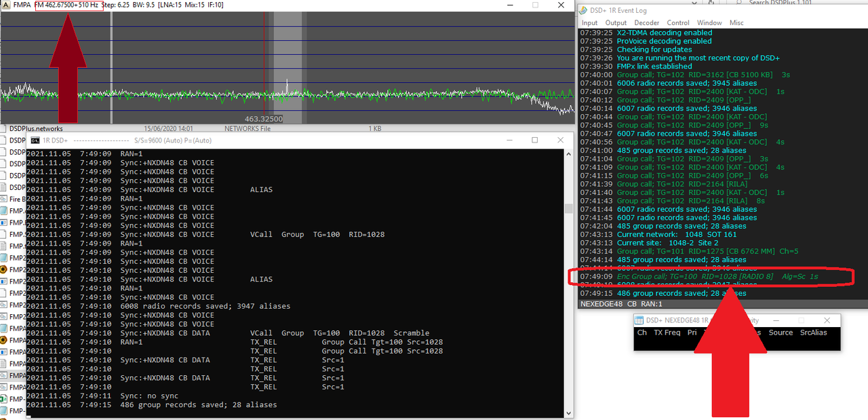Click the 463.32500 frequency label on spectrum
Viewport: 868px width, 420px height.
point(264,119)
